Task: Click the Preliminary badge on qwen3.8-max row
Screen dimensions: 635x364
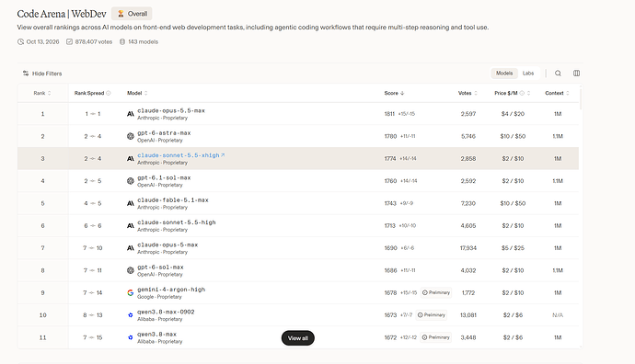Action: point(435,337)
